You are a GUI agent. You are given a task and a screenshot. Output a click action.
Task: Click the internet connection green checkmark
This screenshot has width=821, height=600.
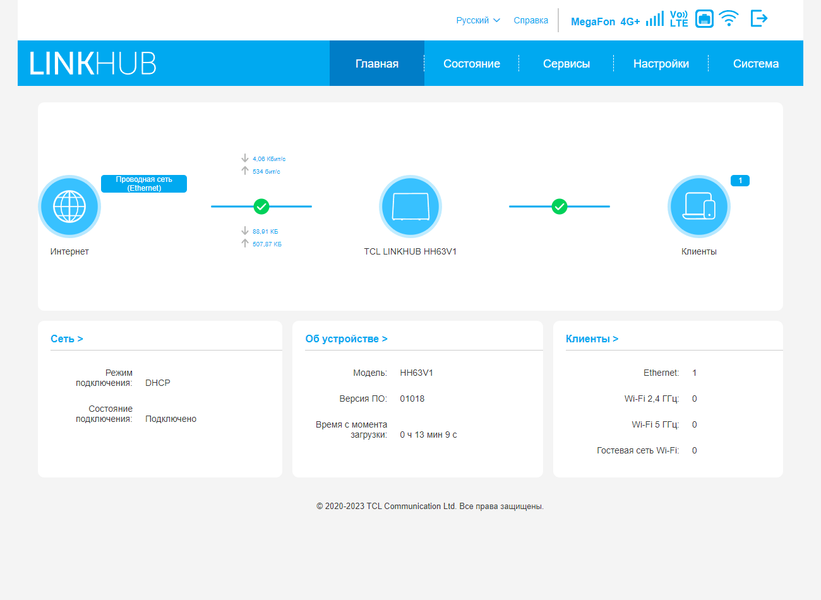(x=261, y=206)
